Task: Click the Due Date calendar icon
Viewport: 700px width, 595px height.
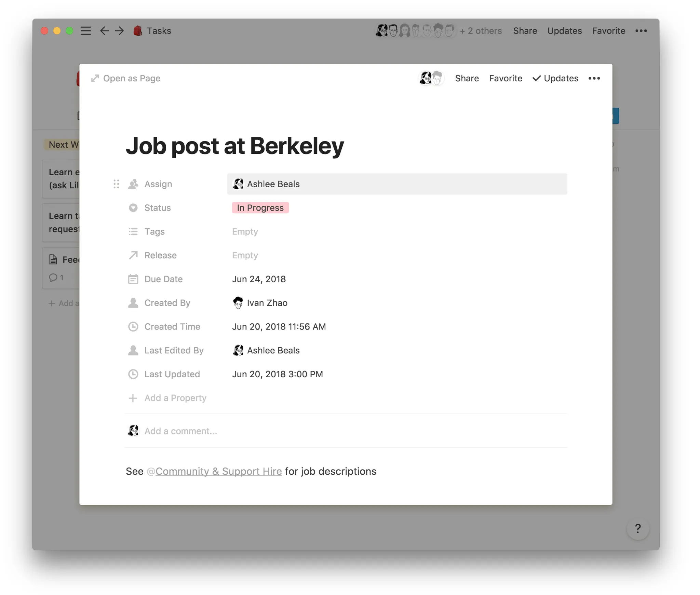Action: tap(133, 279)
